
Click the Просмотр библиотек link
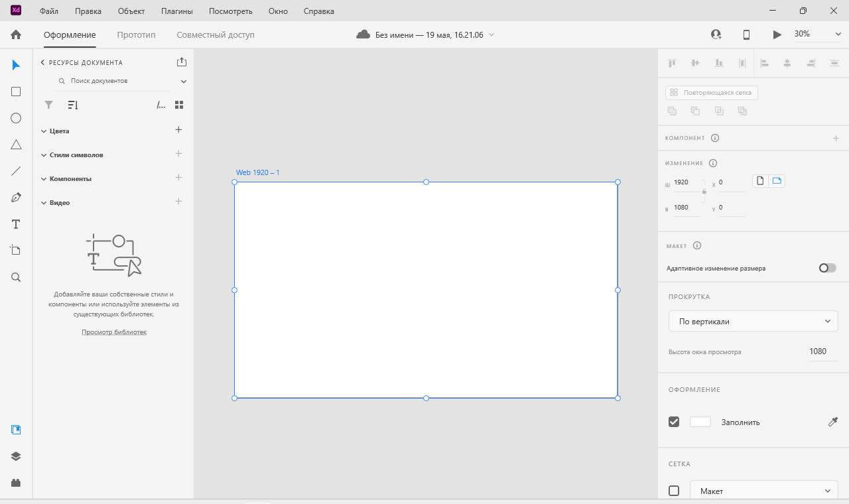pos(114,332)
